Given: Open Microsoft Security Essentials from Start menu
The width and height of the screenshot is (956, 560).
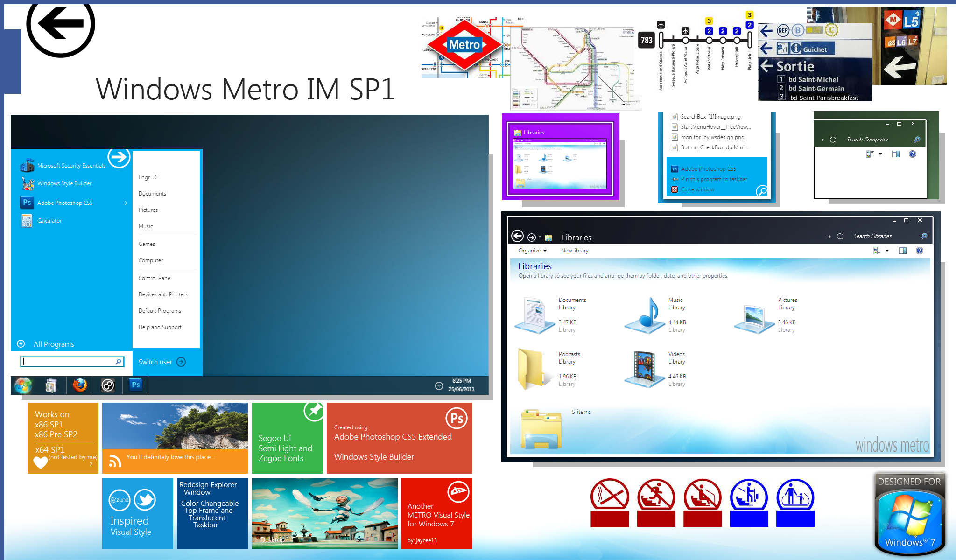Looking at the screenshot, I should point(63,166).
